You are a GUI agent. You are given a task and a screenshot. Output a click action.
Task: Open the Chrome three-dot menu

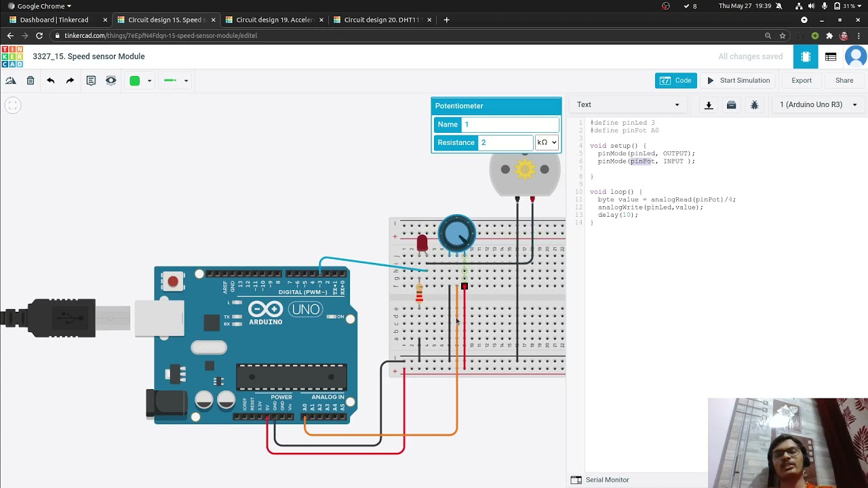tap(858, 36)
